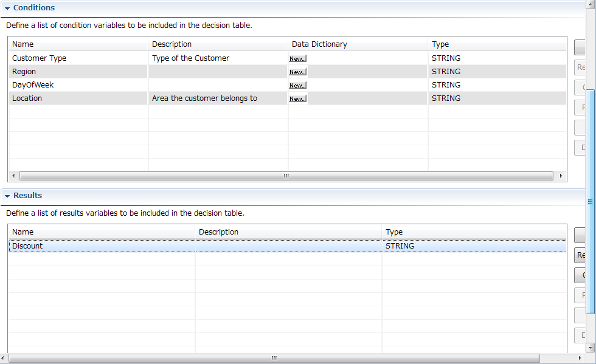Image resolution: width=596 pixels, height=364 pixels.
Task: Click Conditions table scroll left arrow
Action: pyautogui.click(x=13, y=176)
